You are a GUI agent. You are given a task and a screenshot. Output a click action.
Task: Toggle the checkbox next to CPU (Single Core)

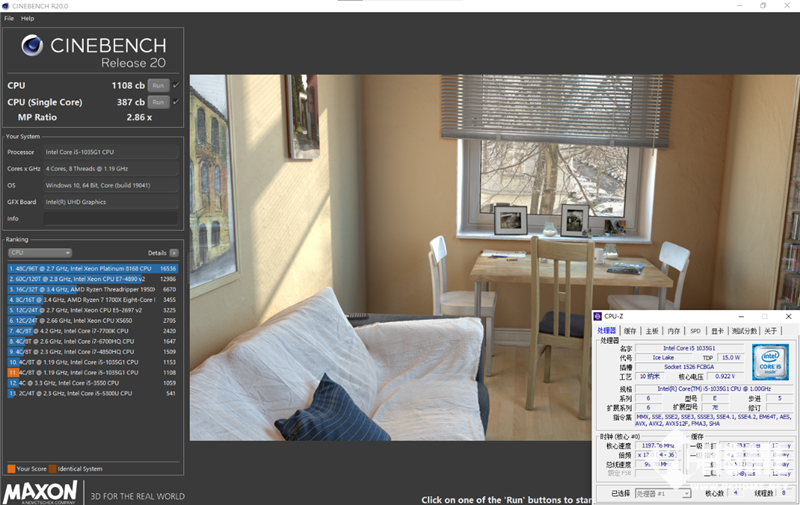(176, 102)
